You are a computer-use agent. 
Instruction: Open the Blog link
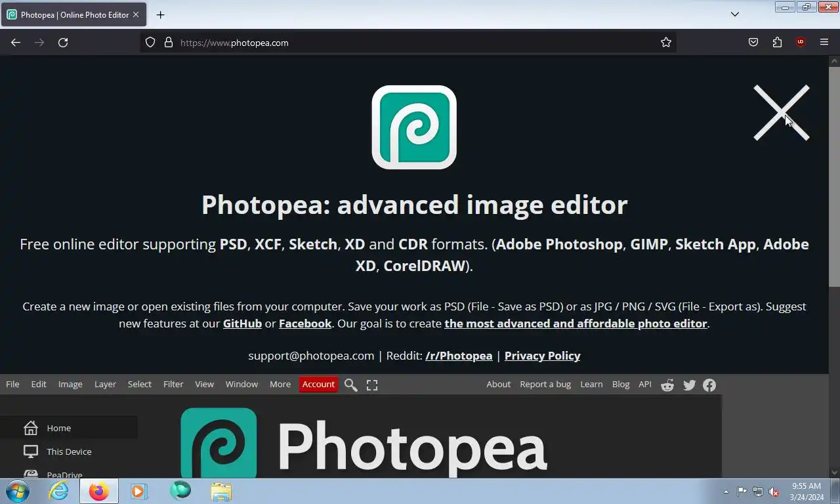pos(621,385)
